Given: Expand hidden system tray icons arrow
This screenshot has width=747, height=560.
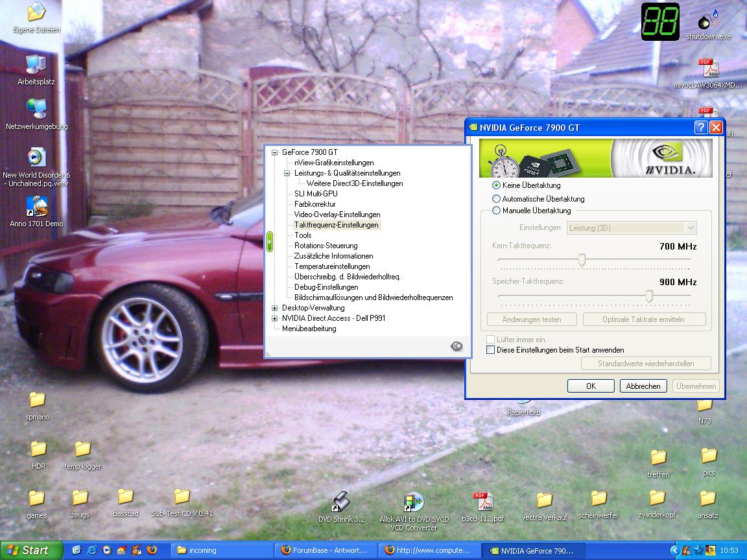Looking at the screenshot, I should coord(674,550).
